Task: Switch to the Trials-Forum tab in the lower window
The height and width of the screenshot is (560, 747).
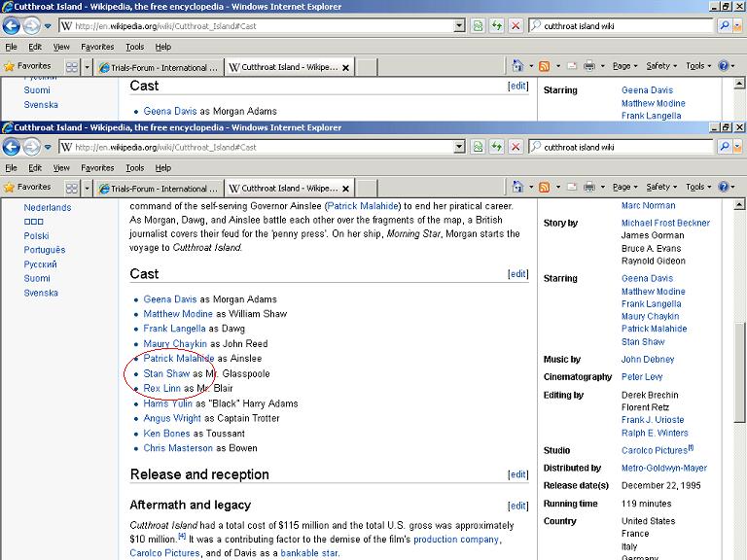Action: tap(159, 189)
